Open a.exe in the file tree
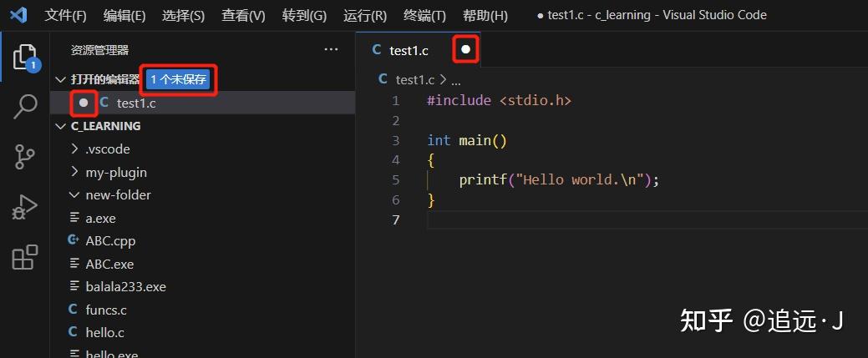Screen dimensions: 868x358 (x=101, y=218)
